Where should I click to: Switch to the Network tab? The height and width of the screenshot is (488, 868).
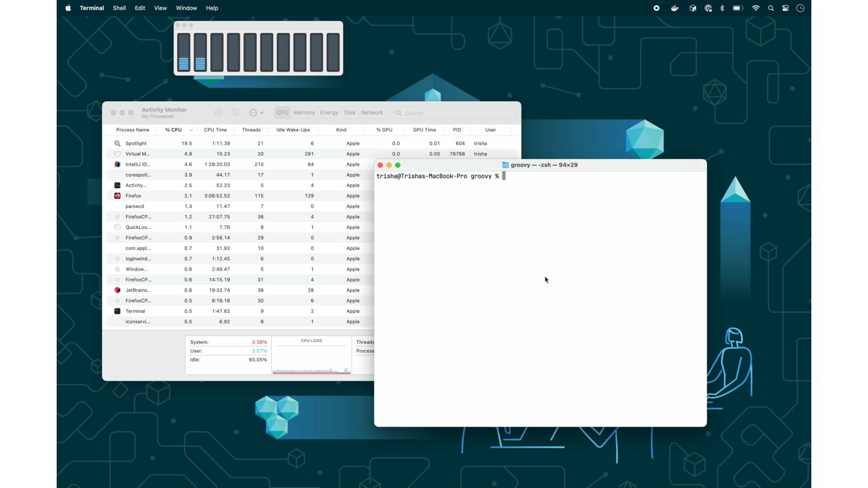[x=372, y=113]
